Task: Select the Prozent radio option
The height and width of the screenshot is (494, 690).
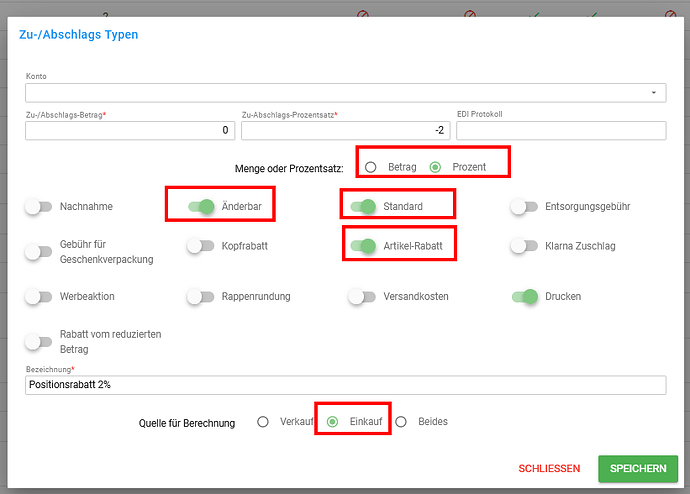Action: pyautogui.click(x=435, y=167)
